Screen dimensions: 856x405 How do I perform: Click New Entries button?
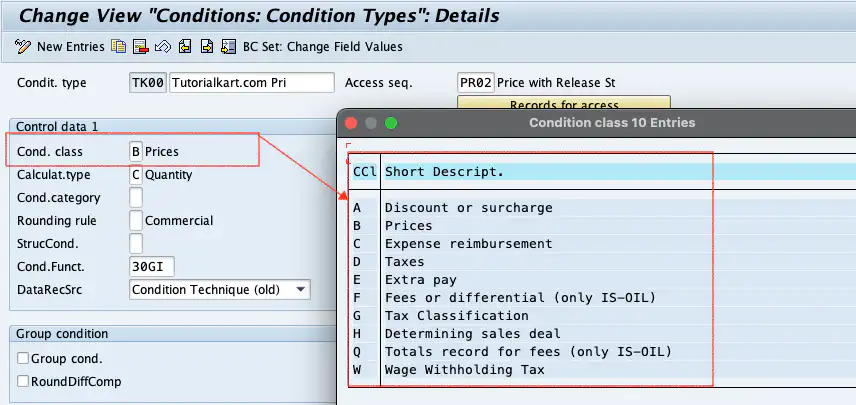point(70,46)
